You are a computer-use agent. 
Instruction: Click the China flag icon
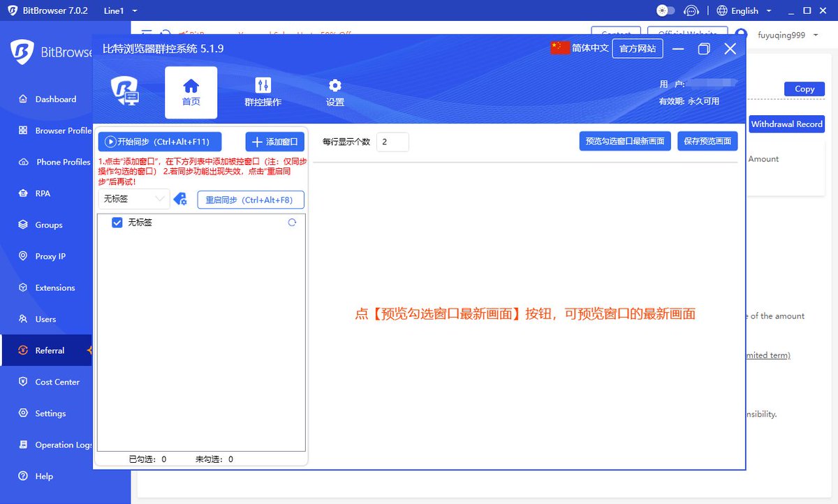(560, 48)
